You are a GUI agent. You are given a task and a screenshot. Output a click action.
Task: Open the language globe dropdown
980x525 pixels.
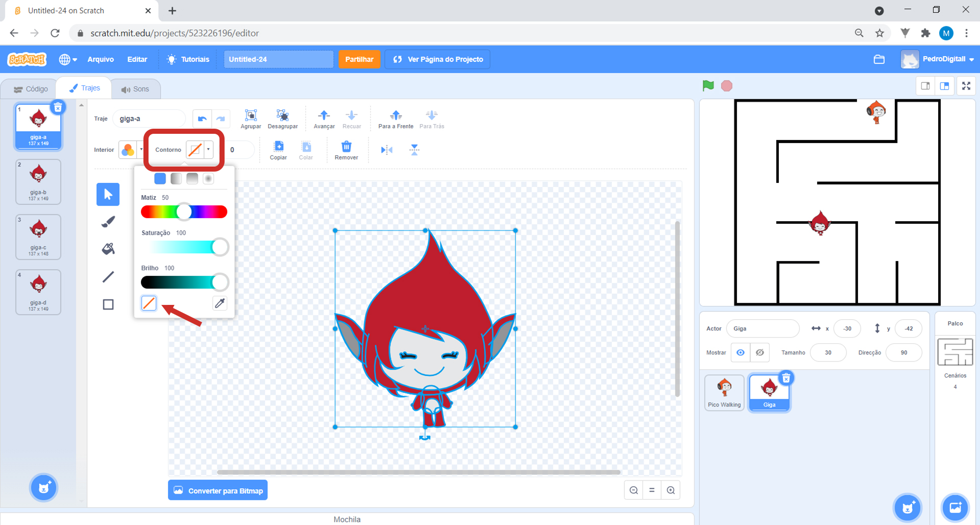[x=68, y=59]
